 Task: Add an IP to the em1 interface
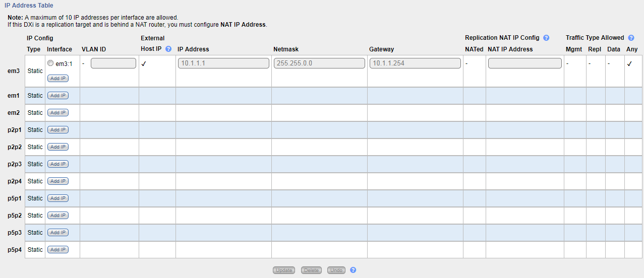click(58, 96)
